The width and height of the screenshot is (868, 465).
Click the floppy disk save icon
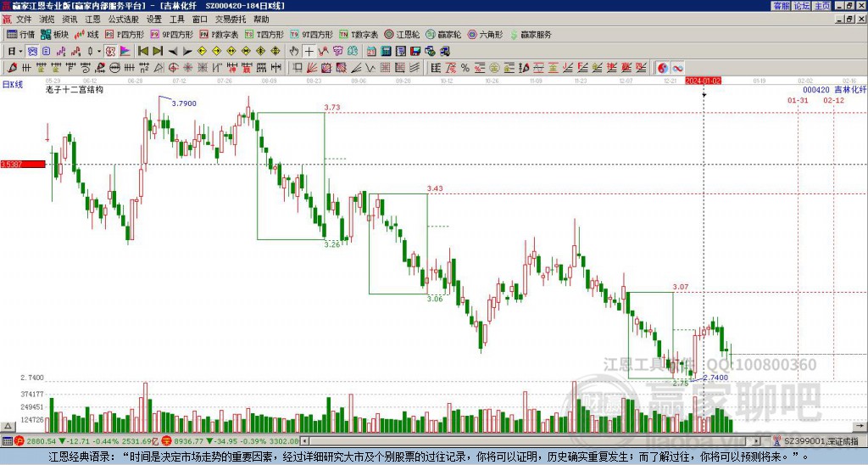tap(415, 51)
